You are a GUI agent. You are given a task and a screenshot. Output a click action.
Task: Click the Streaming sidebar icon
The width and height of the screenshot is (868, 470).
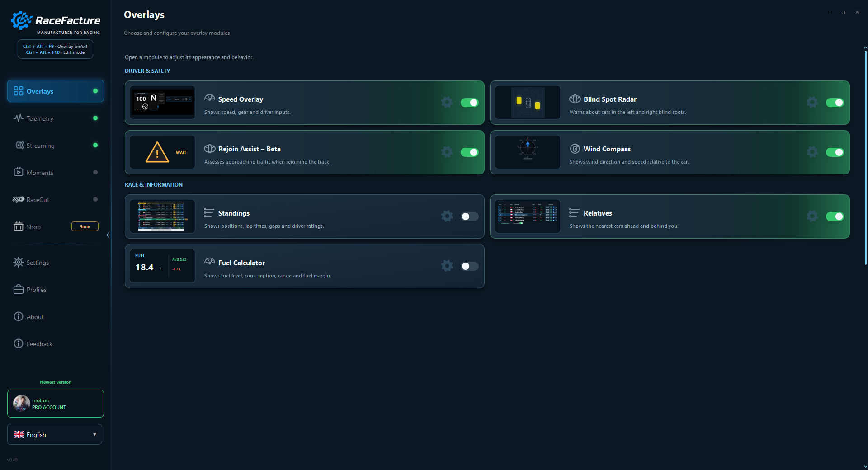(20, 145)
